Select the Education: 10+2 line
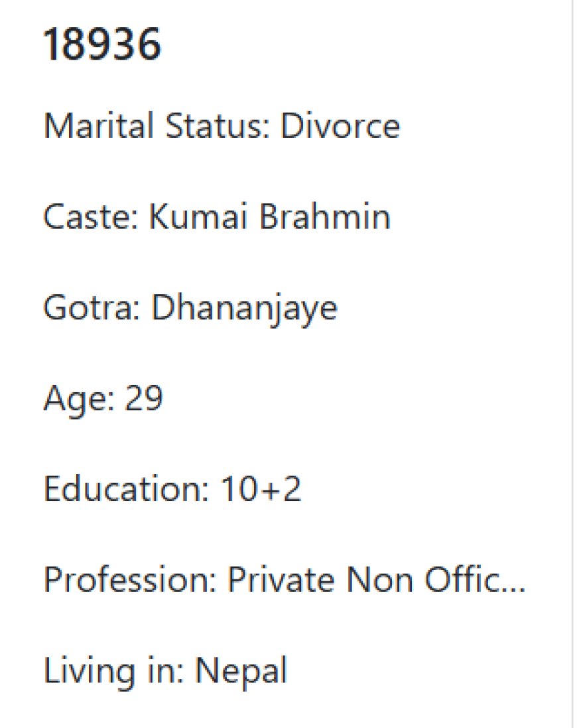 (x=172, y=489)
